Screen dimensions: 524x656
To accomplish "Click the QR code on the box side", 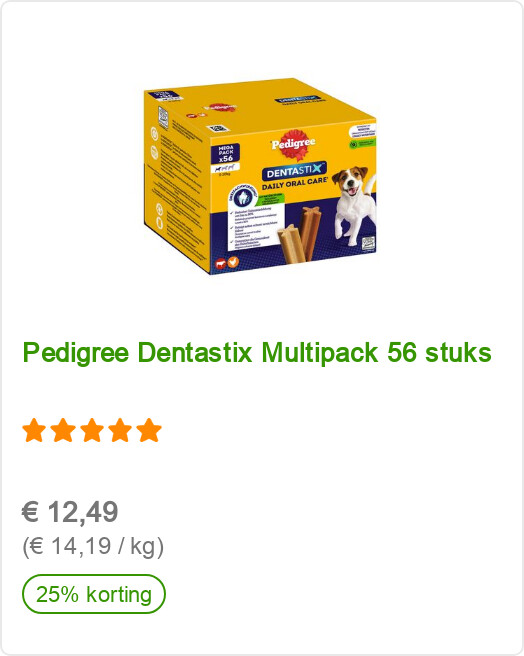I will pos(163,118).
